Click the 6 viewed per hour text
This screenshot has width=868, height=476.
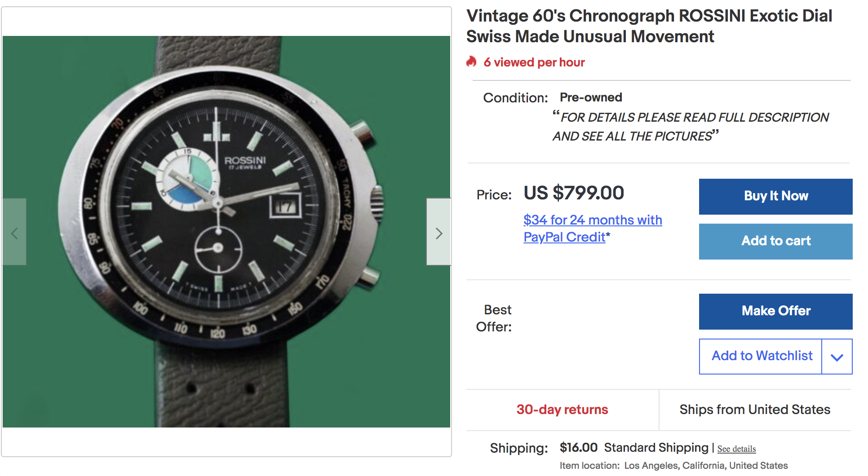[534, 62]
